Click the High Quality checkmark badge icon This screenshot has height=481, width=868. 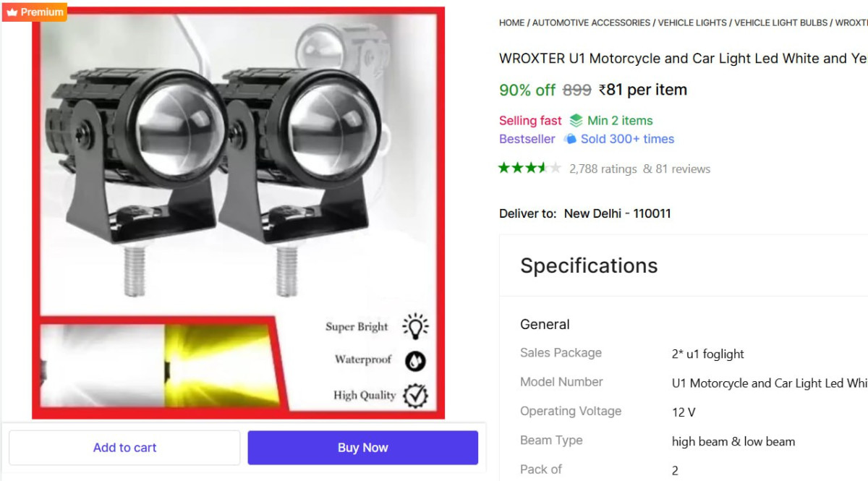415,395
